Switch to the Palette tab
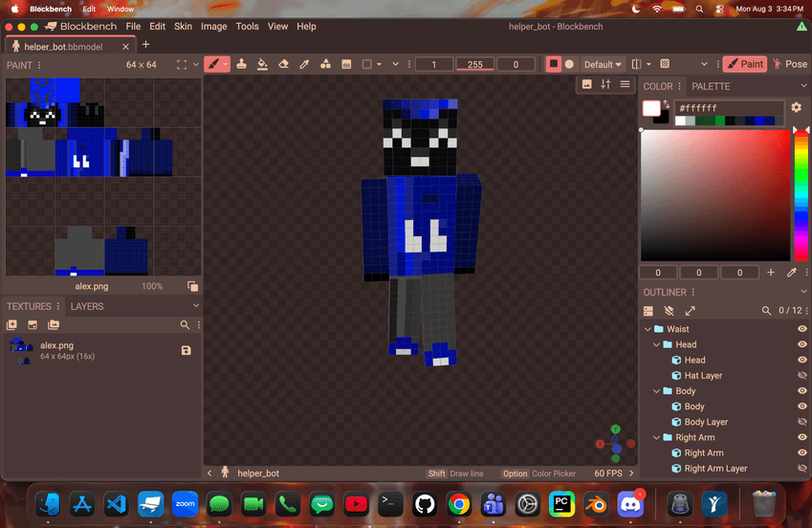The image size is (812, 528). click(x=711, y=86)
